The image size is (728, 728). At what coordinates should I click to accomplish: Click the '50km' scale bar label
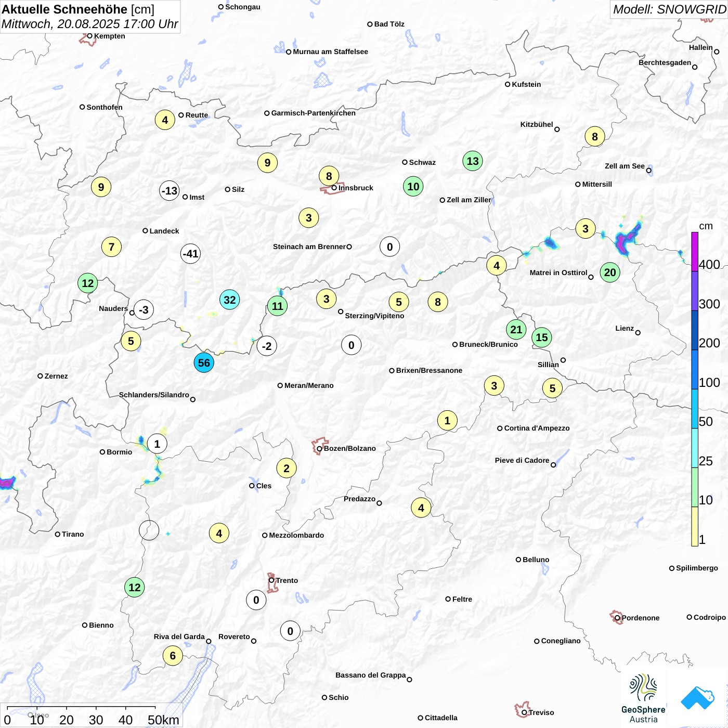[x=163, y=720]
